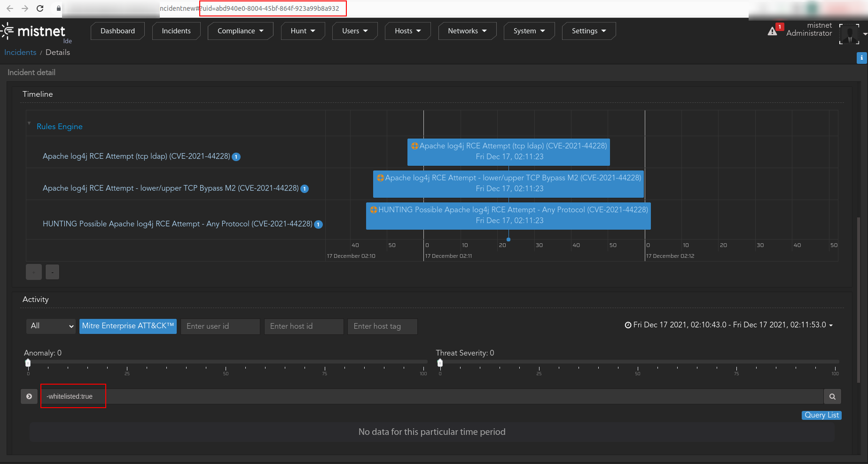This screenshot has width=868, height=464.
Task: Click the Enter user id field
Action: [x=220, y=326]
